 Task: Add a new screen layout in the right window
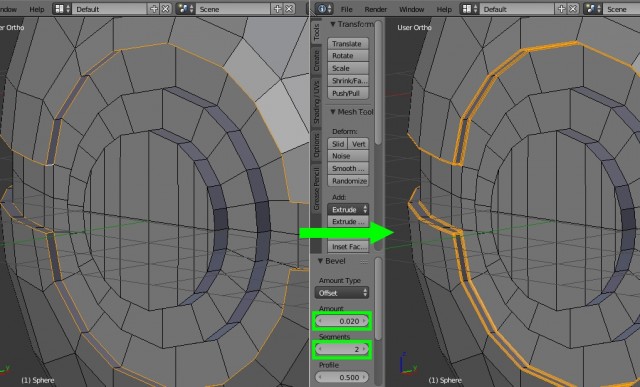point(562,9)
